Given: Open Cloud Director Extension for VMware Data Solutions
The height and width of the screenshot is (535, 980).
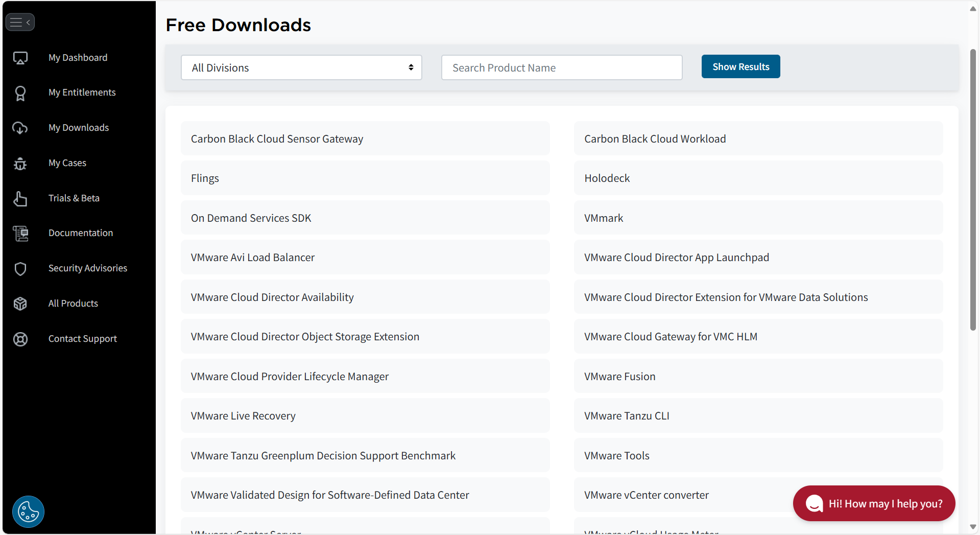Looking at the screenshot, I should click(758, 297).
